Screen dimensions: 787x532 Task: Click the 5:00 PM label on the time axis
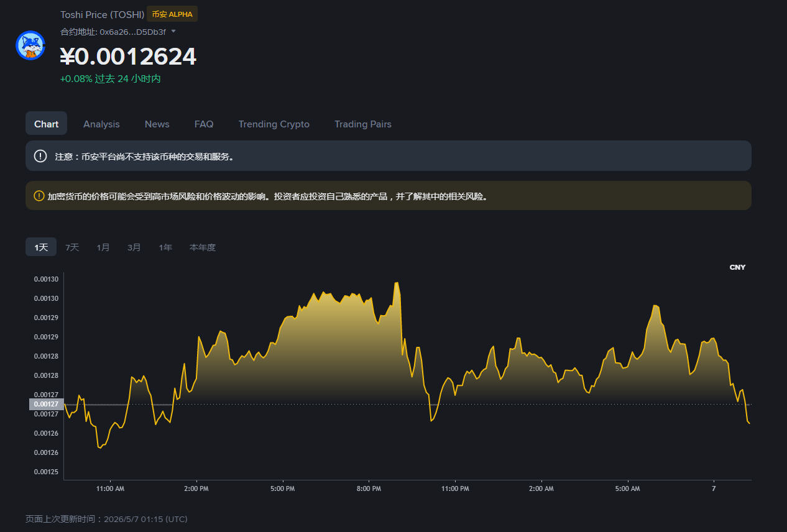283,488
